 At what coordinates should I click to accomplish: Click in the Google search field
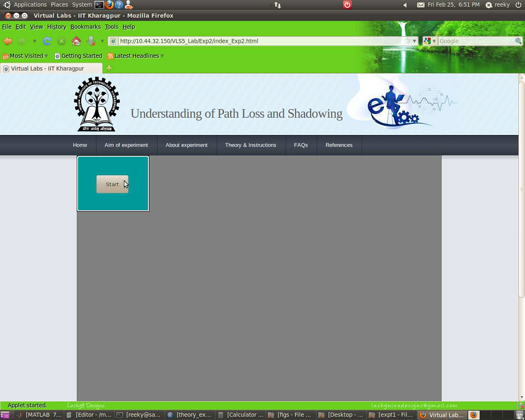click(x=476, y=41)
